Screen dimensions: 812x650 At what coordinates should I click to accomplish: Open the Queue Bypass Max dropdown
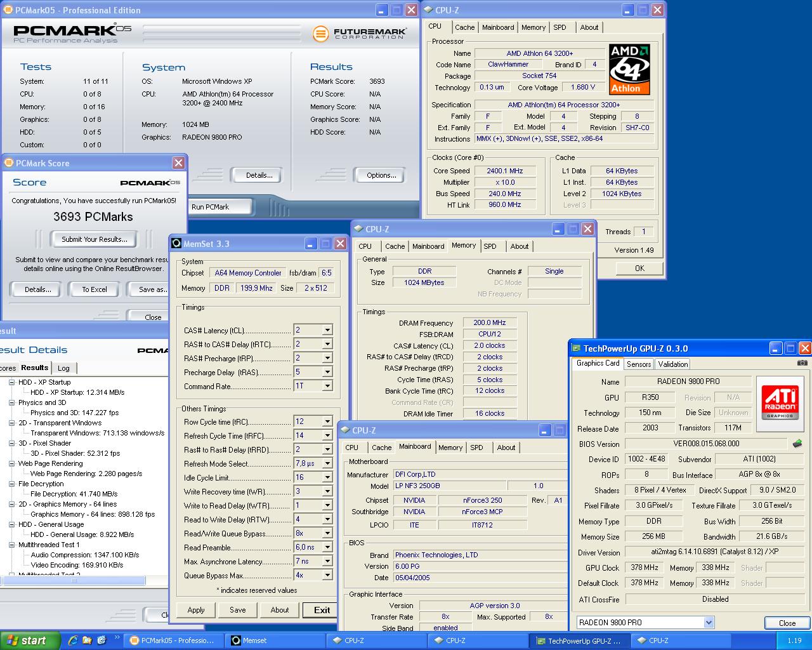[327, 575]
